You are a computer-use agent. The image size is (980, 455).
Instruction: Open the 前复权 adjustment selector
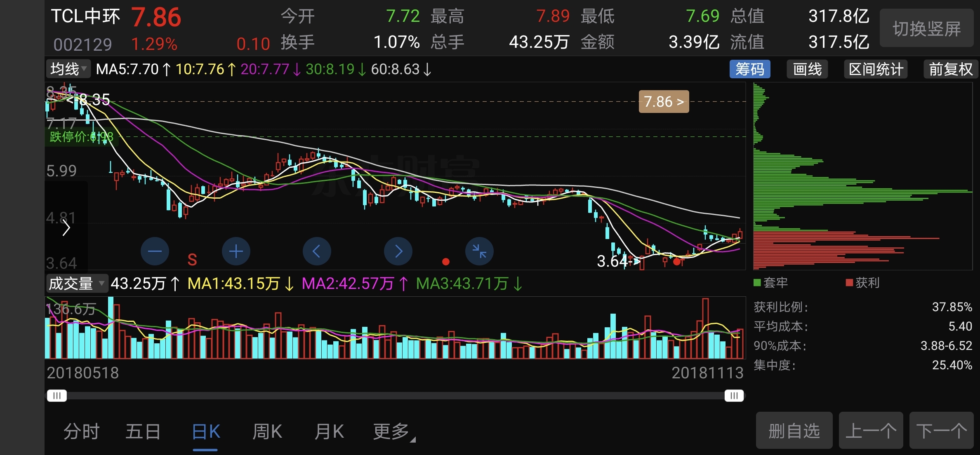(950, 69)
